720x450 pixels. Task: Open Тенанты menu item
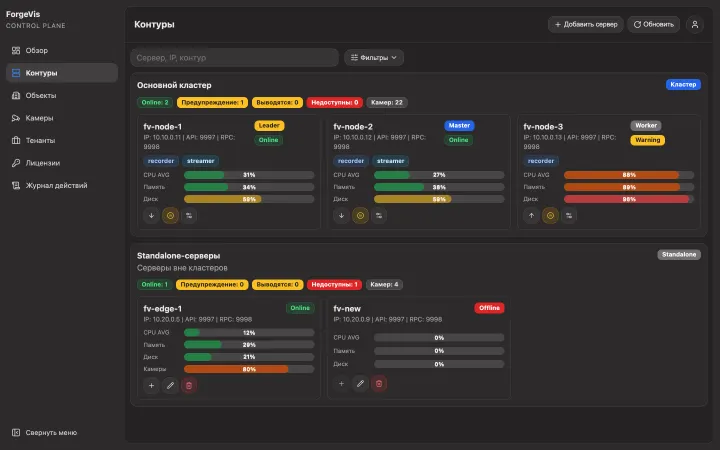62,141
